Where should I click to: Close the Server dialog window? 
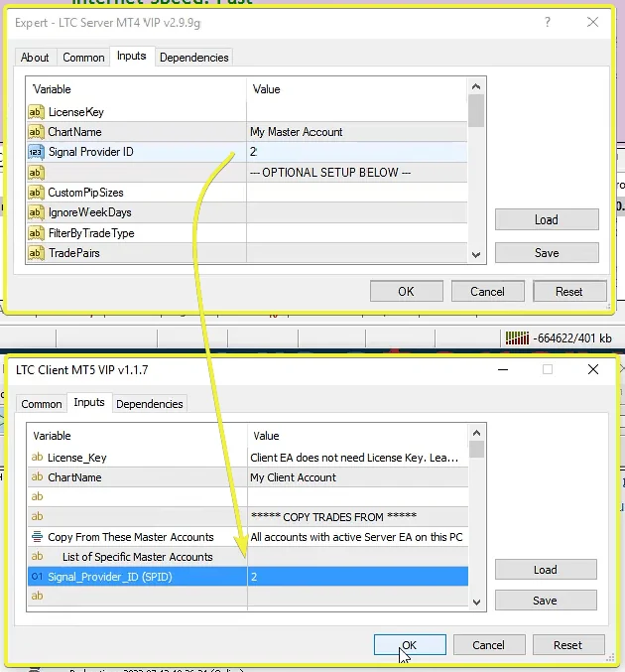(593, 22)
